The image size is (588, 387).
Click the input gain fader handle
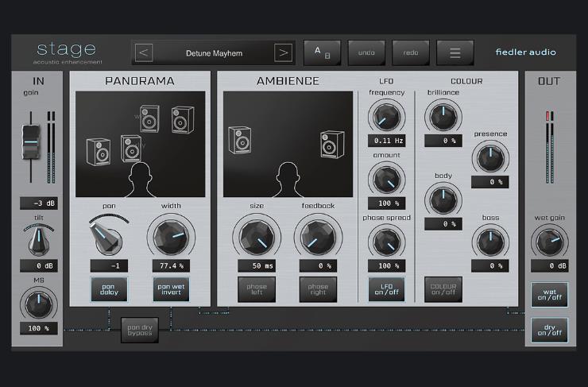pyautogui.click(x=30, y=142)
